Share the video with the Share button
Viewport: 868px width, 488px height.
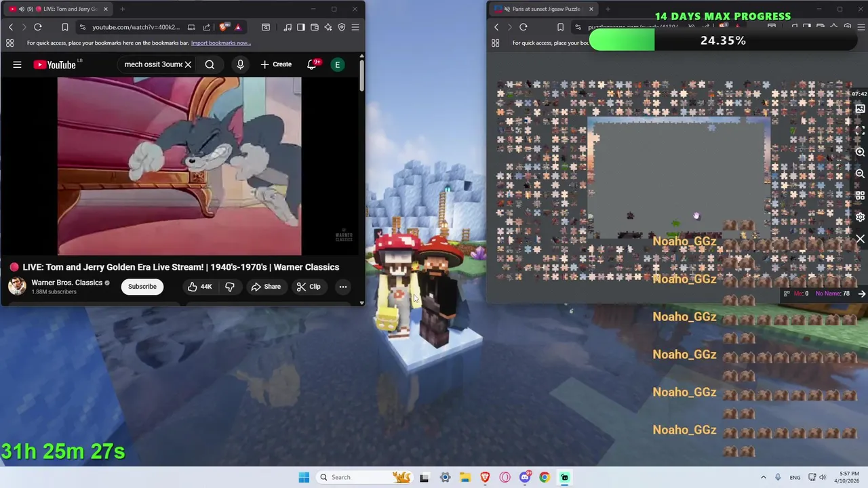pos(266,287)
